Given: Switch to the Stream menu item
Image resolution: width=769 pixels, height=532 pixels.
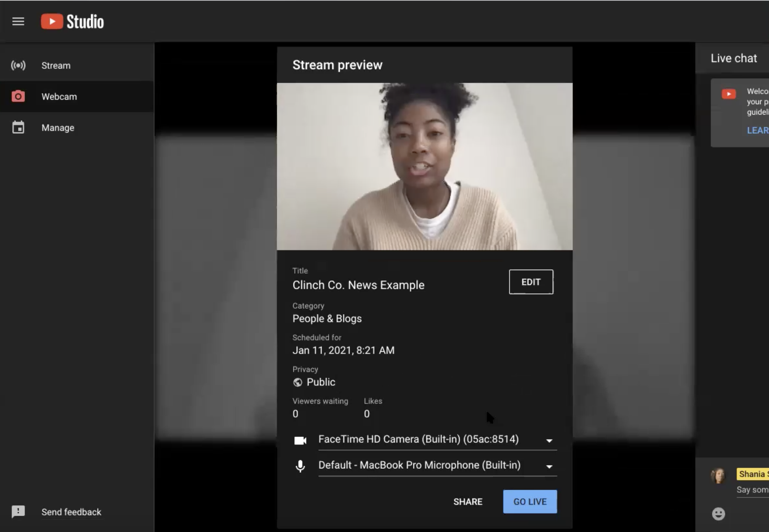Looking at the screenshot, I should [x=56, y=65].
